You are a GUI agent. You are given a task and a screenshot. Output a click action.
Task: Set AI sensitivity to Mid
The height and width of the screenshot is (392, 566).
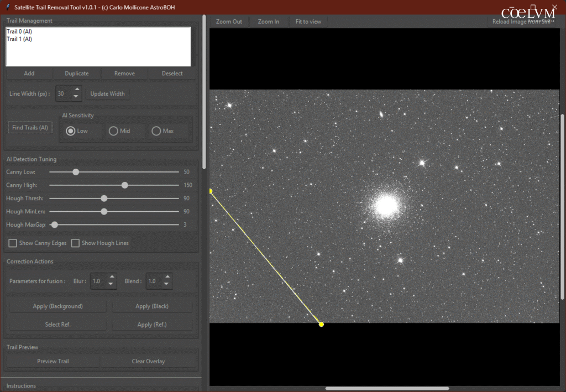click(x=113, y=131)
